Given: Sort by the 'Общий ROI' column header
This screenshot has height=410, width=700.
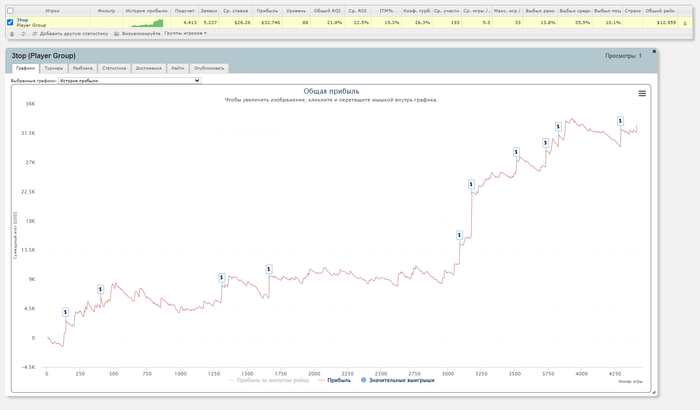Looking at the screenshot, I should click(x=327, y=11).
